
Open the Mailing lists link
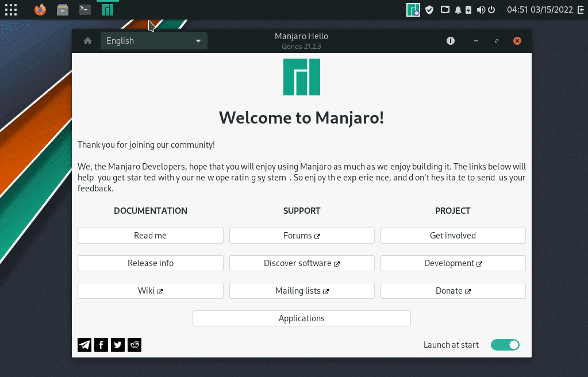point(302,291)
